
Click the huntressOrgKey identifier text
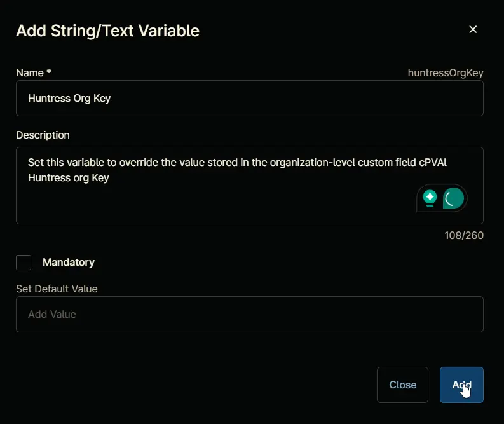click(446, 72)
